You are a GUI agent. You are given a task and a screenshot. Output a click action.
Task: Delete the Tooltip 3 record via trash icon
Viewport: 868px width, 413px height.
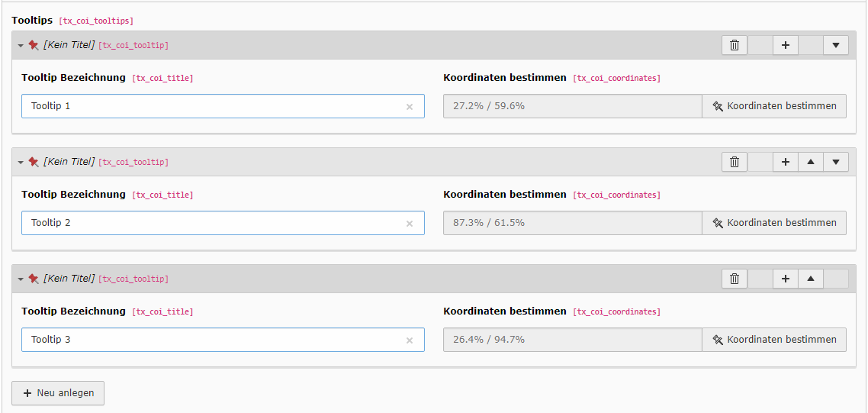735,279
